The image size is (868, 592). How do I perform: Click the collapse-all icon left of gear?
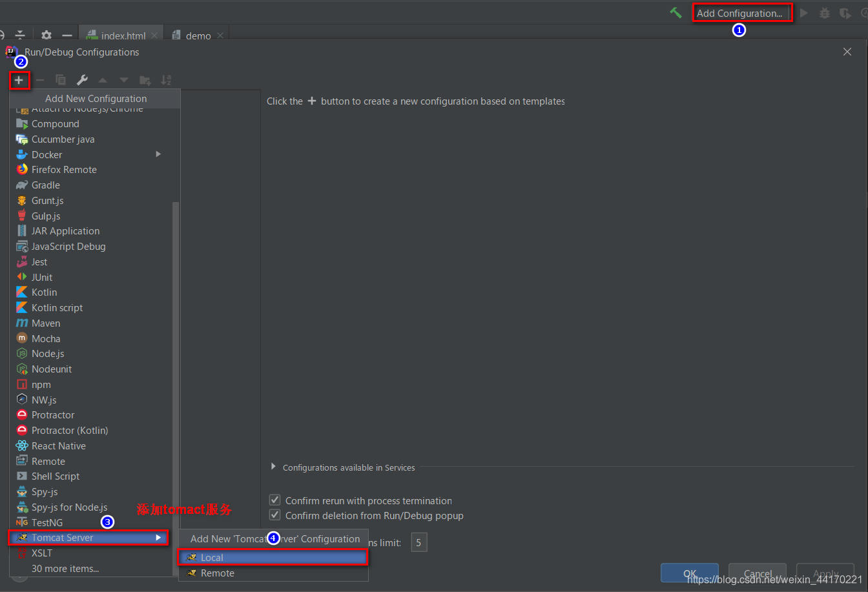pyautogui.click(x=20, y=36)
